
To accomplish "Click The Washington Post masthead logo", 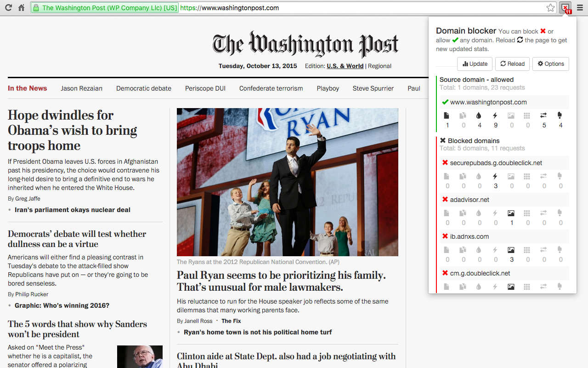I will click(x=305, y=45).
